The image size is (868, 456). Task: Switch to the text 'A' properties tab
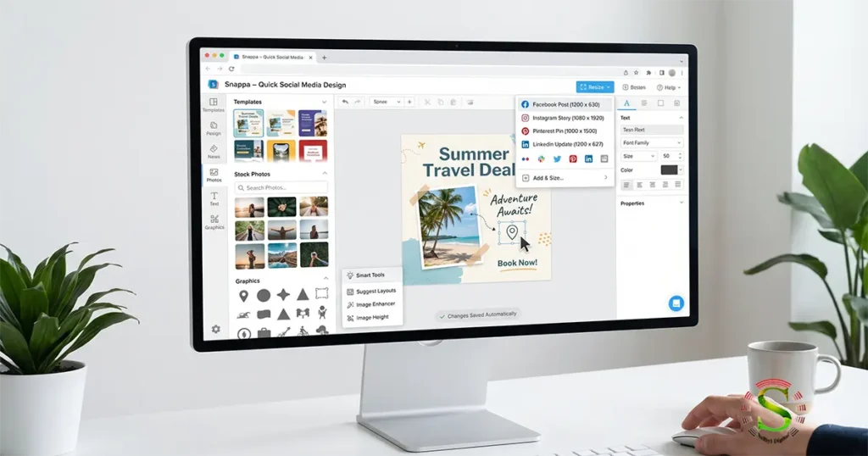(x=626, y=103)
